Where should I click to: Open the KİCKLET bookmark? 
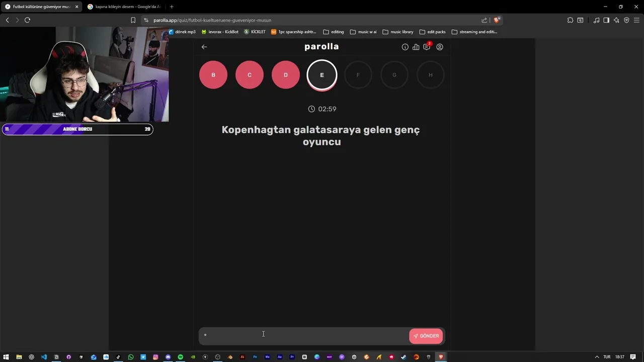[x=255, y=32]
